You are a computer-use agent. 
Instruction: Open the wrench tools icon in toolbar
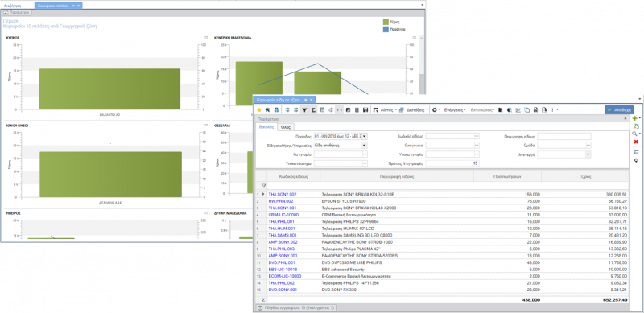tap(268, 110)
